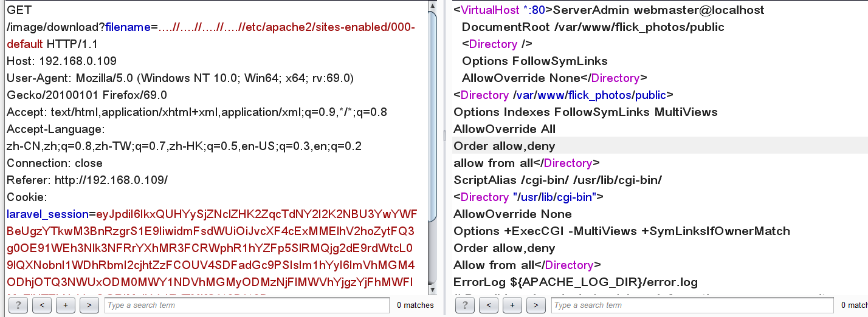Focus the response pane search term field

(694, 305)
